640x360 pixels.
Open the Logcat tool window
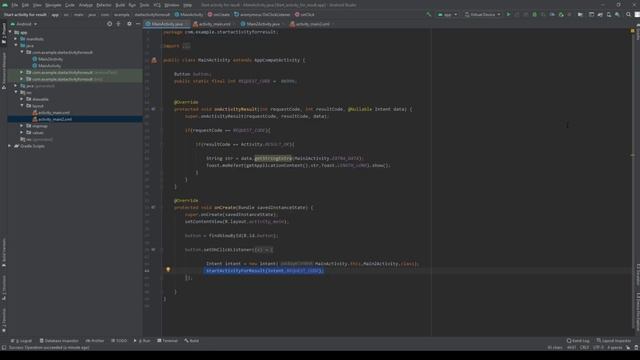tap(21, 340)
